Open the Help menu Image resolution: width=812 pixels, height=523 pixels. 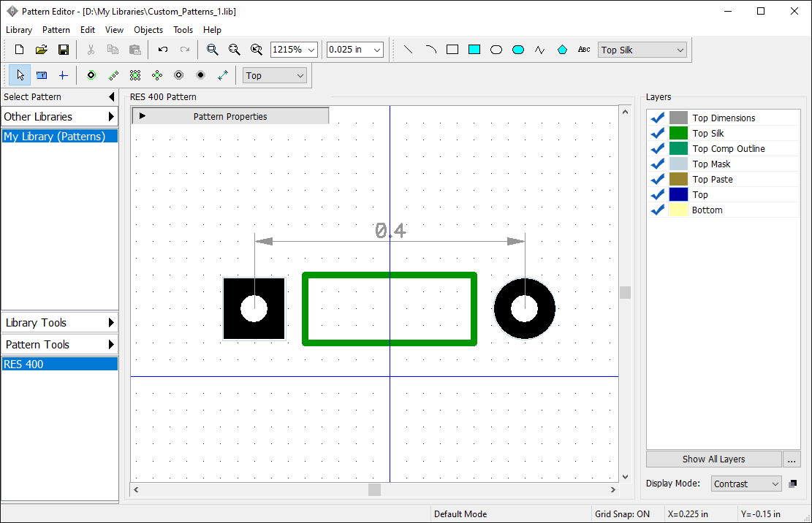tap(212, 30)
